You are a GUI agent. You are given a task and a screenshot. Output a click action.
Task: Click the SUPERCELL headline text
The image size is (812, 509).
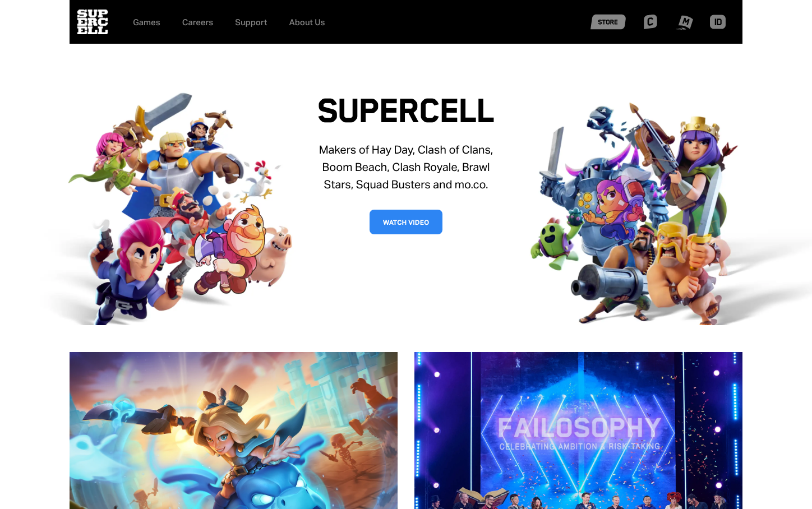tap(406, 111)
